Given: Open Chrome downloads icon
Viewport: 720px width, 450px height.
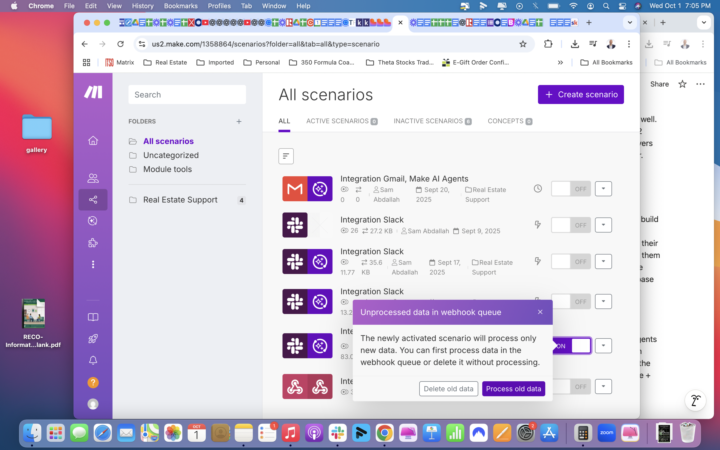Looking at the screenshot, I should point(574,44).
